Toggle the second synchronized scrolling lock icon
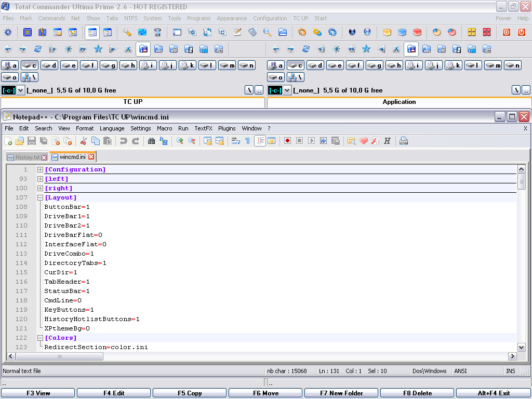 220,141
